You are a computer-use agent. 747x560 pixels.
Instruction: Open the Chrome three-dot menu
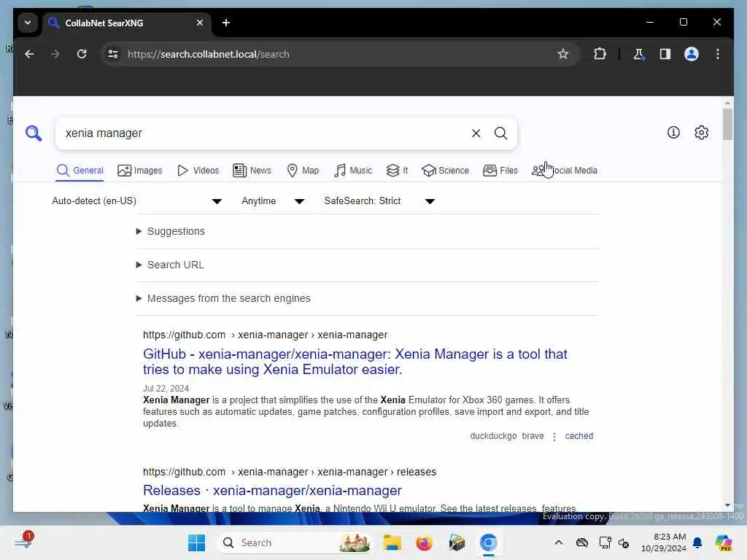(718, 54)
